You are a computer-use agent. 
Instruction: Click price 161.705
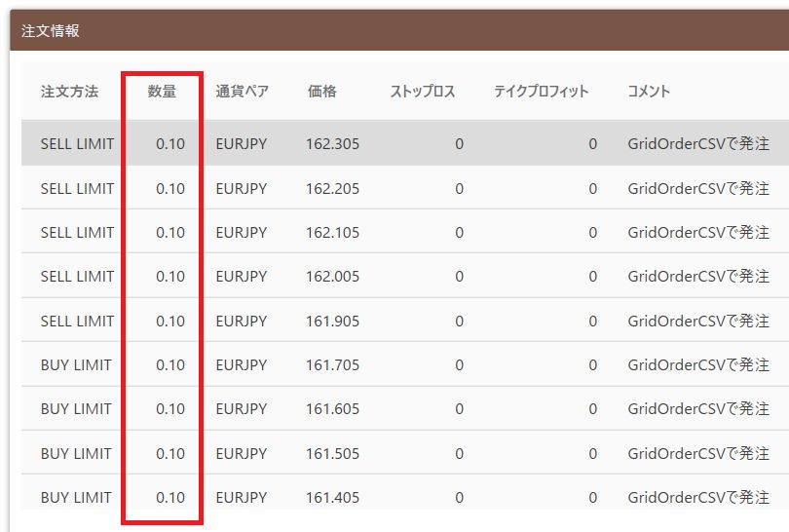(332, 365)
